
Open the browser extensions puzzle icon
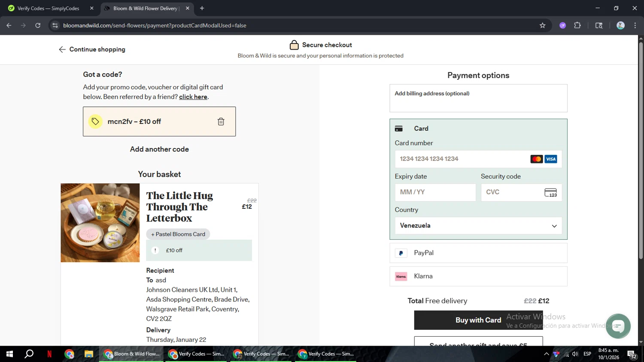577,26
